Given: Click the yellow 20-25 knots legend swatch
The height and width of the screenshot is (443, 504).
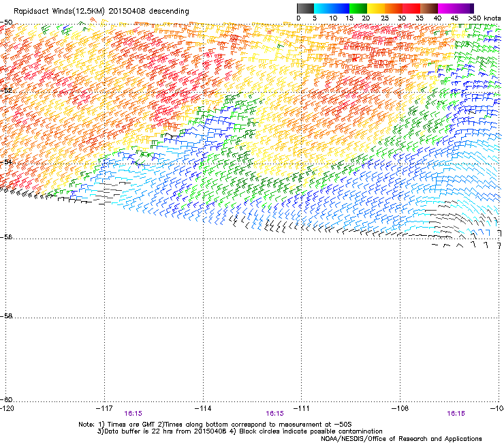Looking at the screenshot, I should (x=376, y=8).
